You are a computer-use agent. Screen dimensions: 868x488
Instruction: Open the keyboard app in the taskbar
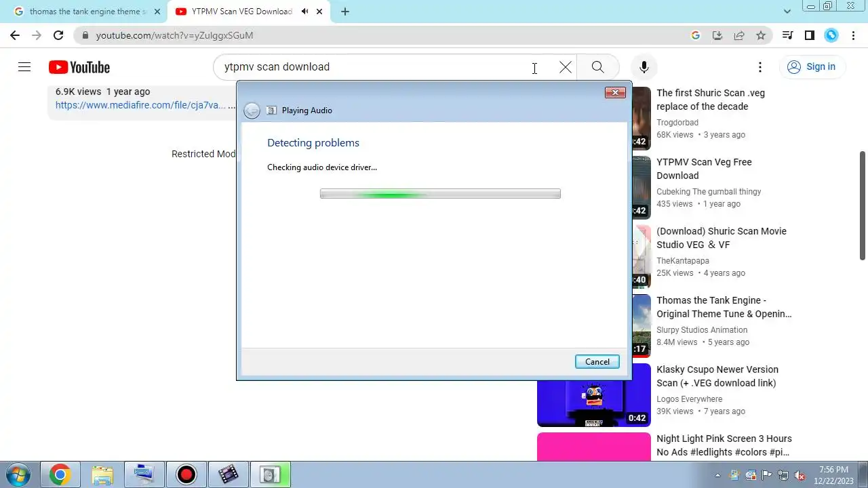coord(144,474)
